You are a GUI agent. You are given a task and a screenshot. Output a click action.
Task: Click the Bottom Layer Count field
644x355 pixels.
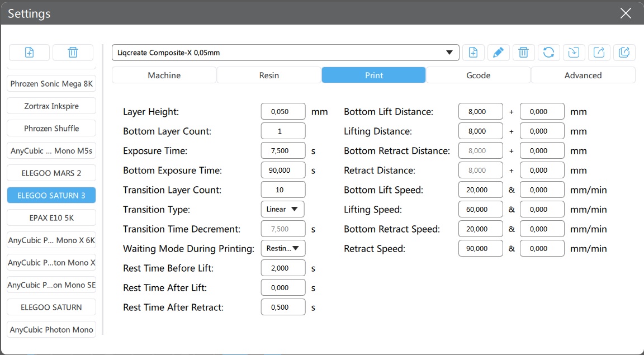(x=283, y=131)
